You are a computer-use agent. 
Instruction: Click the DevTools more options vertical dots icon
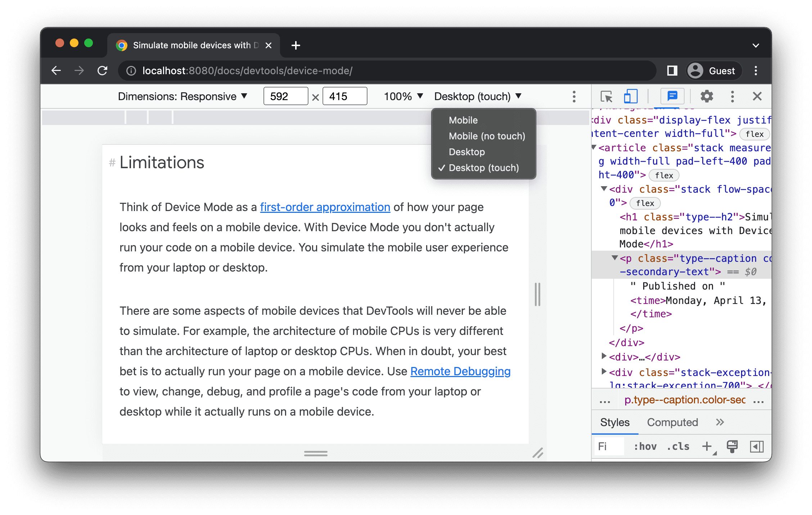tap(732, 97)
